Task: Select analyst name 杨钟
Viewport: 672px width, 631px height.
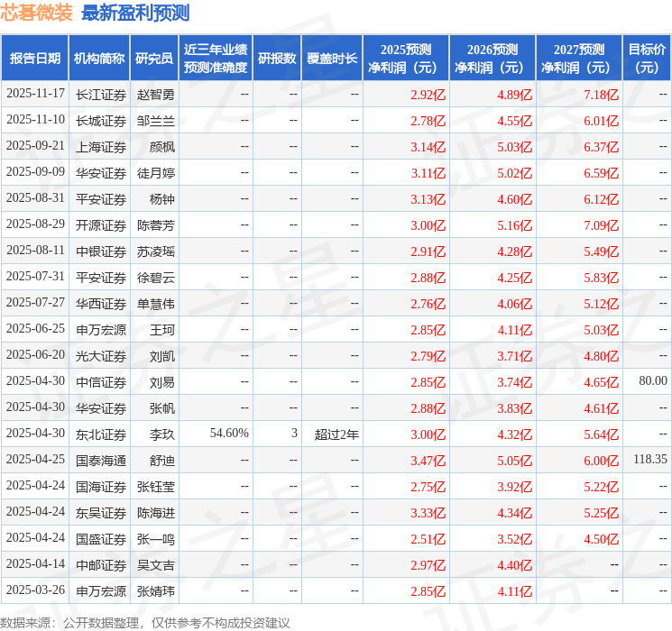Action: tap(162, 199)
